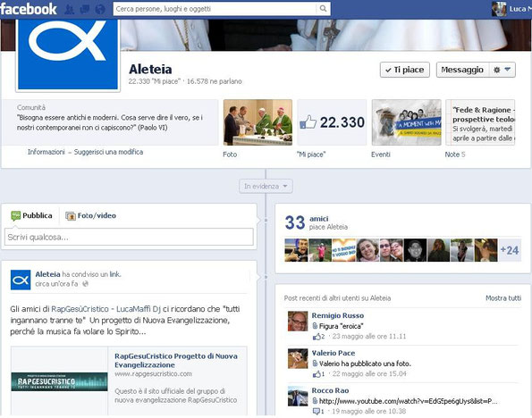Click the search field 'Cerca persone, luoghi e oggetti'
The height and width of the screenshot is (418, 532).
215,8
